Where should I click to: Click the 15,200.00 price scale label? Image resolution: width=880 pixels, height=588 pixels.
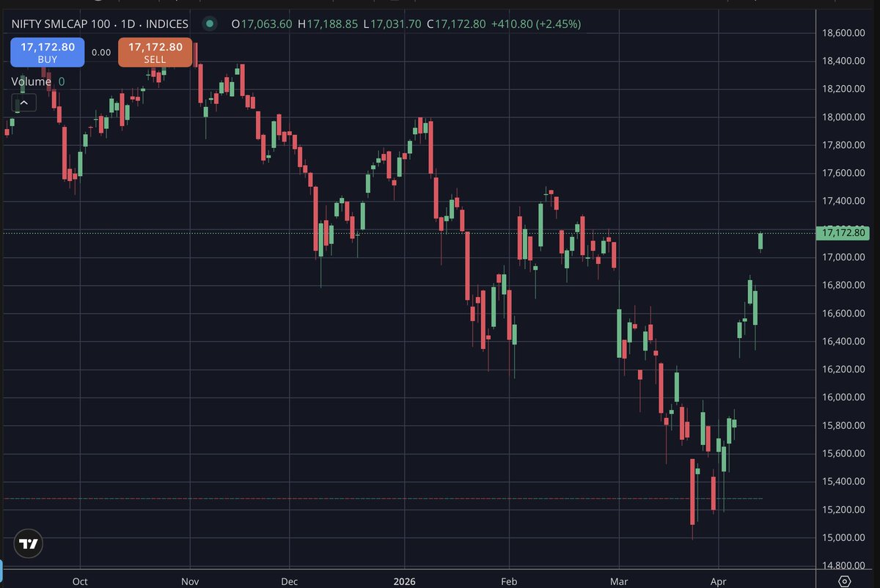[x=843, y=509]
